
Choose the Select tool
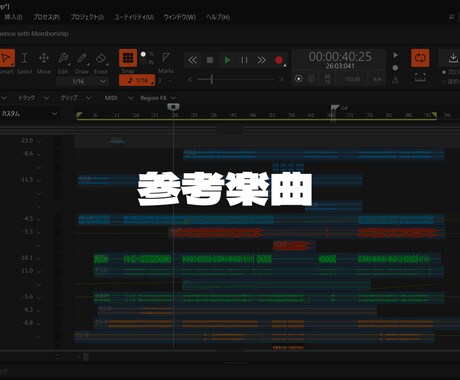tap(25, 58)
